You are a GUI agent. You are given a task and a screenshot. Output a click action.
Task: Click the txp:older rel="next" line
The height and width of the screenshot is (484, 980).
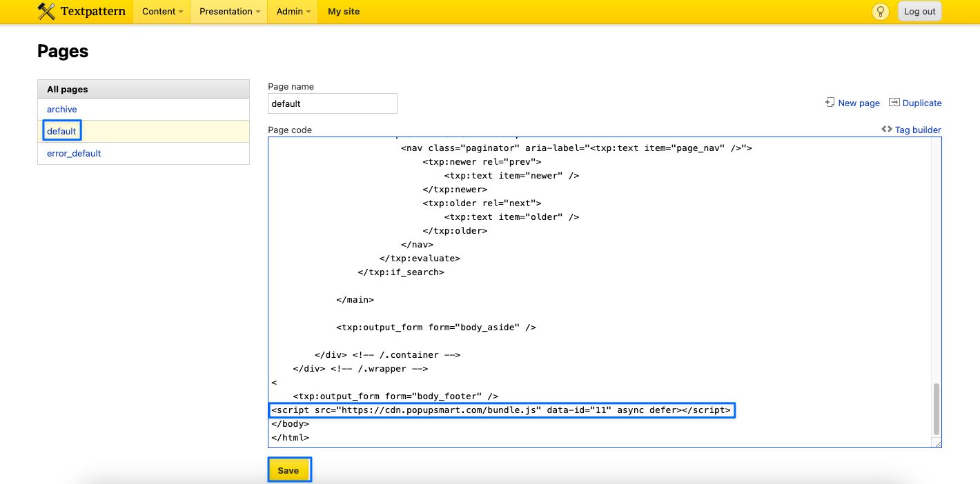(482, 203)
